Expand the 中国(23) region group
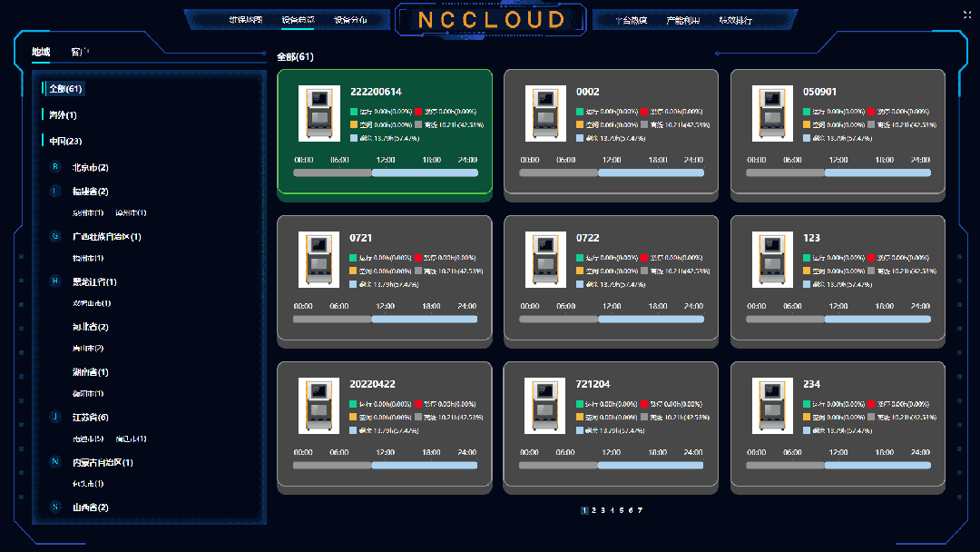Viewport: 980px width, 552px height. click(x=65, y=141)
